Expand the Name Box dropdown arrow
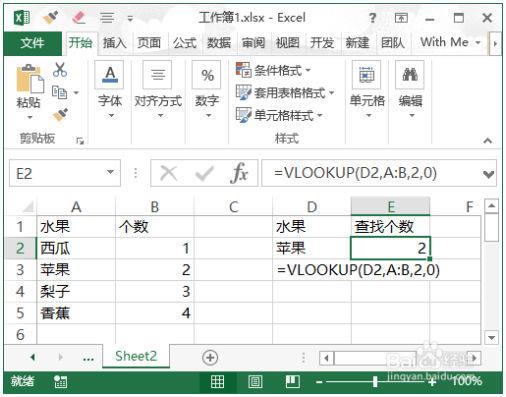Screen dimensions: 506x397 click(110, 172)
